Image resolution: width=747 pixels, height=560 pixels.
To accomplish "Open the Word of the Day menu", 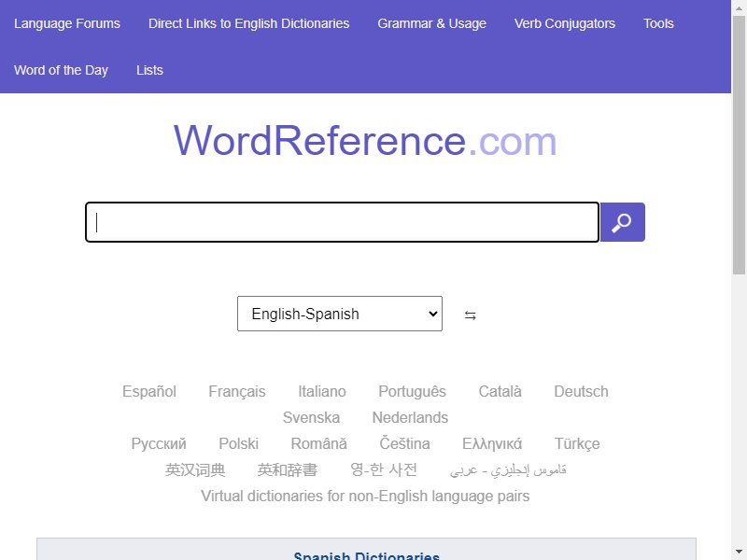I will (61, 70).
